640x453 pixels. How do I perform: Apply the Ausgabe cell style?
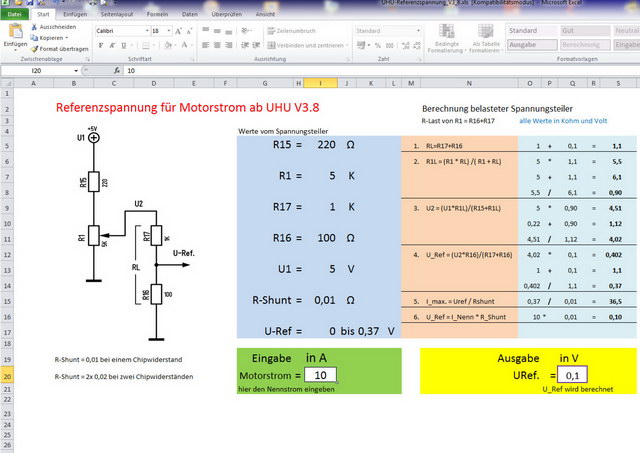[x=529, y=44]
